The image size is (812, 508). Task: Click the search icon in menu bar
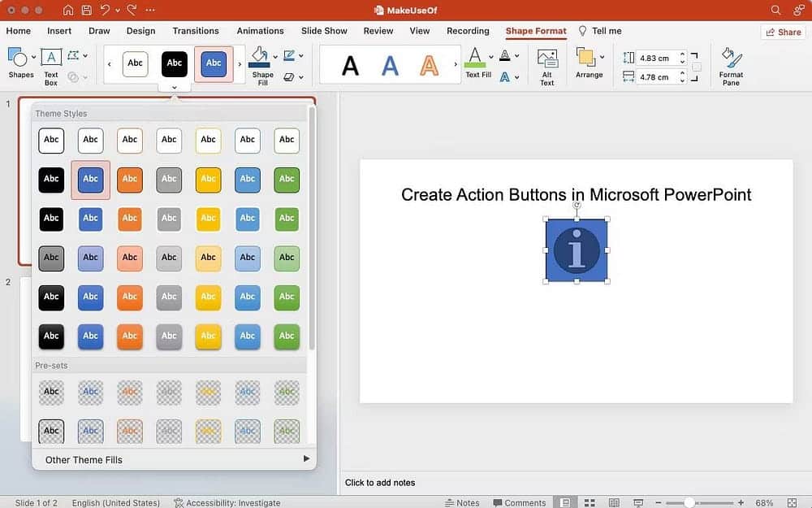775,11
